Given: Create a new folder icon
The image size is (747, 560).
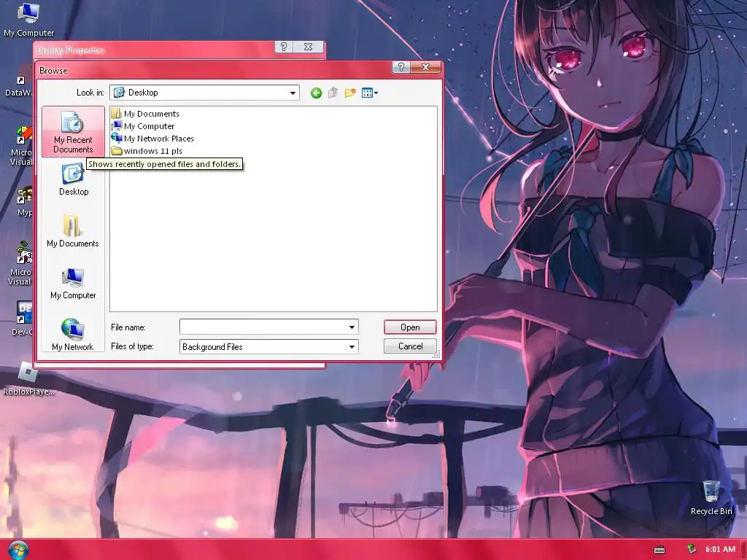Looking at the screenshot, I should click(x=350, y=93).
